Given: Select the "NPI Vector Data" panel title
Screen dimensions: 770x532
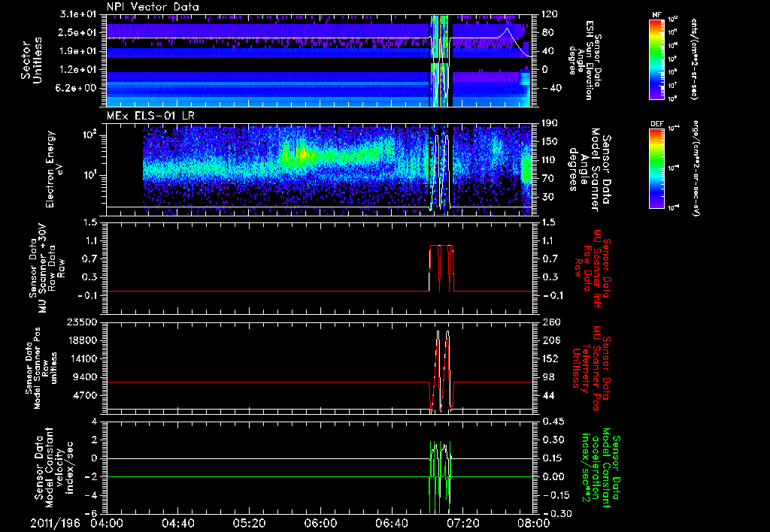Looking at the screenshot, I should (153, 7).
